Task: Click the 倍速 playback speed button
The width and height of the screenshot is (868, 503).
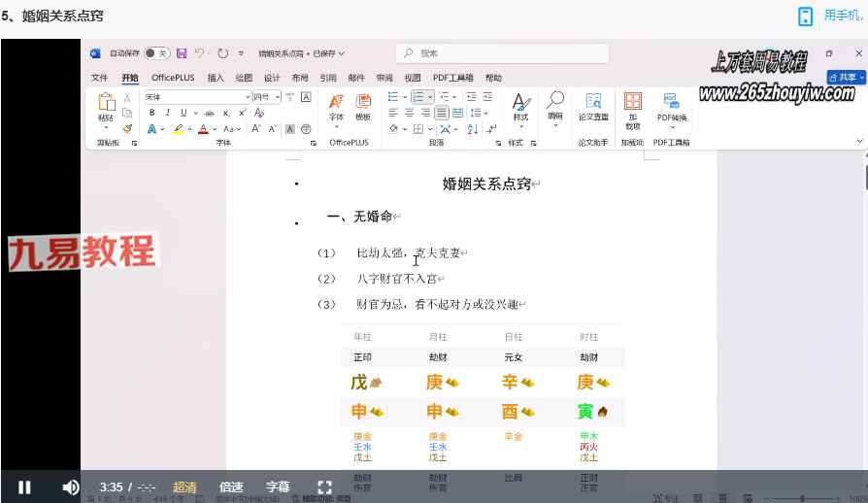Action: [x=231, y=486]
